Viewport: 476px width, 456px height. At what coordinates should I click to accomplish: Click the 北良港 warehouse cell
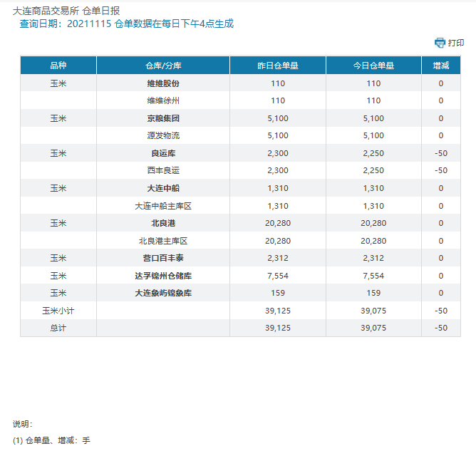point(163,223)
